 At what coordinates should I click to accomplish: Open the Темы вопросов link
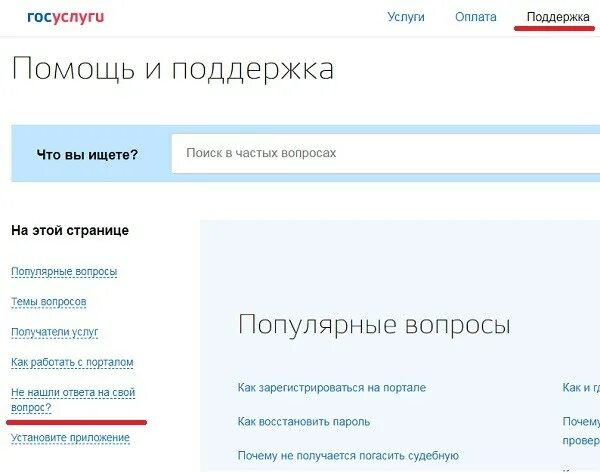(x=49, y=302)
